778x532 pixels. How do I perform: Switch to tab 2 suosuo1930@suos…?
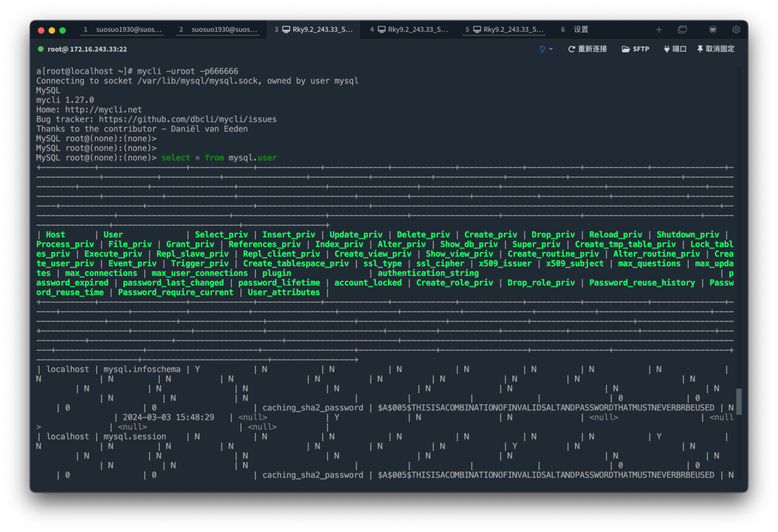pyautogui.click(x=218, y=29)
